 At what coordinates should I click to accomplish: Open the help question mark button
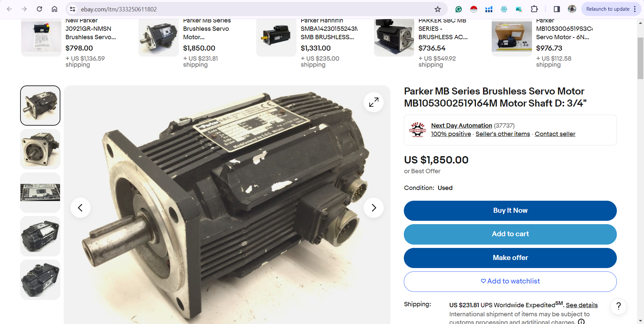point(619,306)
